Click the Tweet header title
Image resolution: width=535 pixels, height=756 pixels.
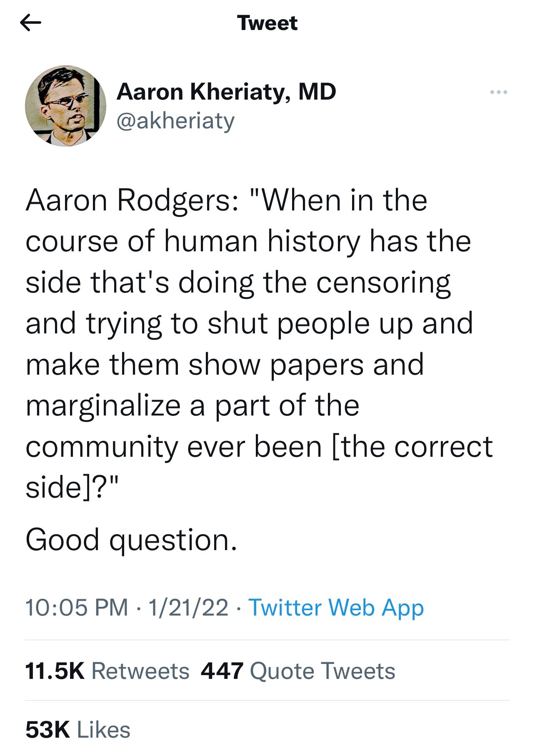pyautogui.click(x=267, y=24)
